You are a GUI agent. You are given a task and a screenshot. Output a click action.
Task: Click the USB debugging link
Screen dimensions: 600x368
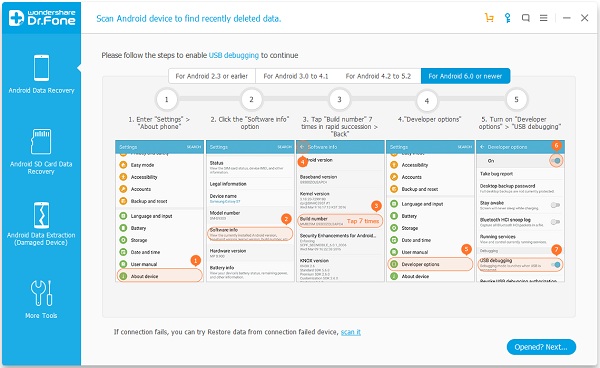click(x=233, y=55)
